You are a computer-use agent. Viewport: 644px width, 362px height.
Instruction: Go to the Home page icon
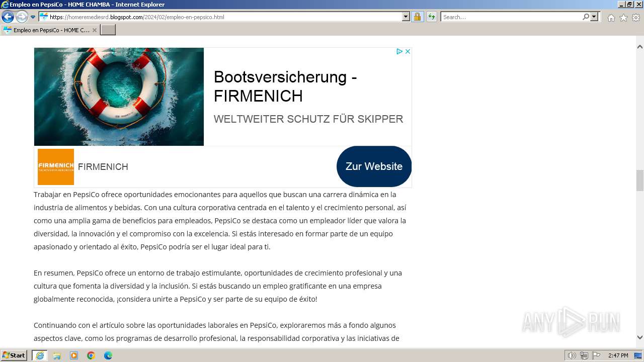[x=611, y=18]
